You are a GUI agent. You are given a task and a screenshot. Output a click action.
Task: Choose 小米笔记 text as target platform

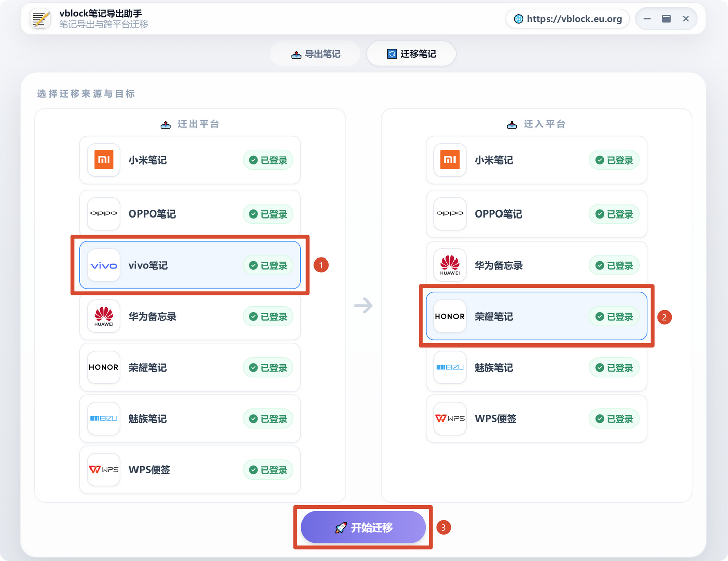(x=494, y=160)
